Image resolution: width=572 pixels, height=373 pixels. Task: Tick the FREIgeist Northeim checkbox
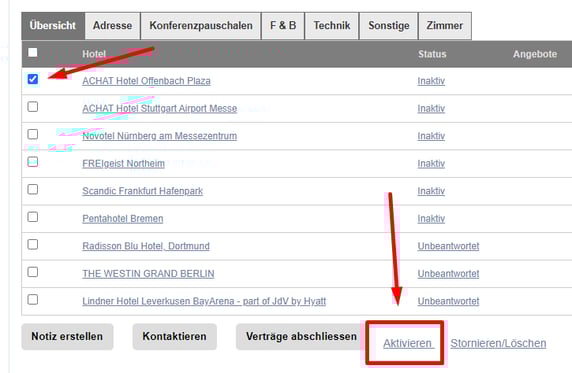(x=33, y=162)
